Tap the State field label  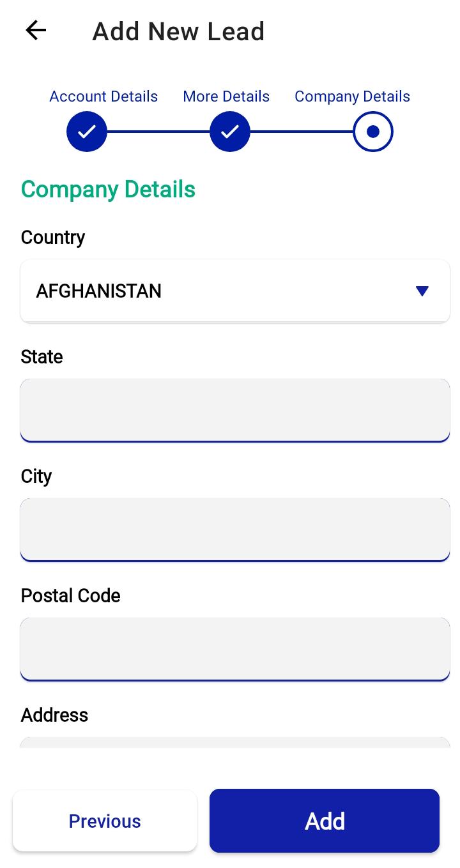pos(42,356)
